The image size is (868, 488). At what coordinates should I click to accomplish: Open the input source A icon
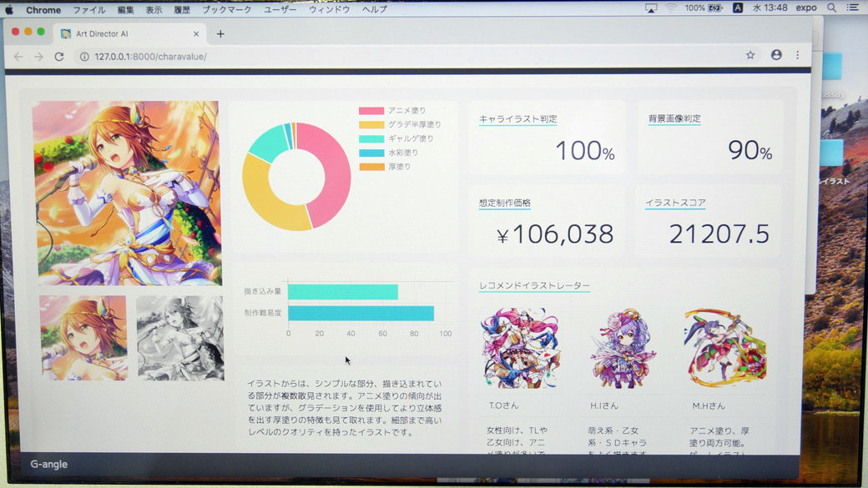pyautogui.click(x=738, y=8)
